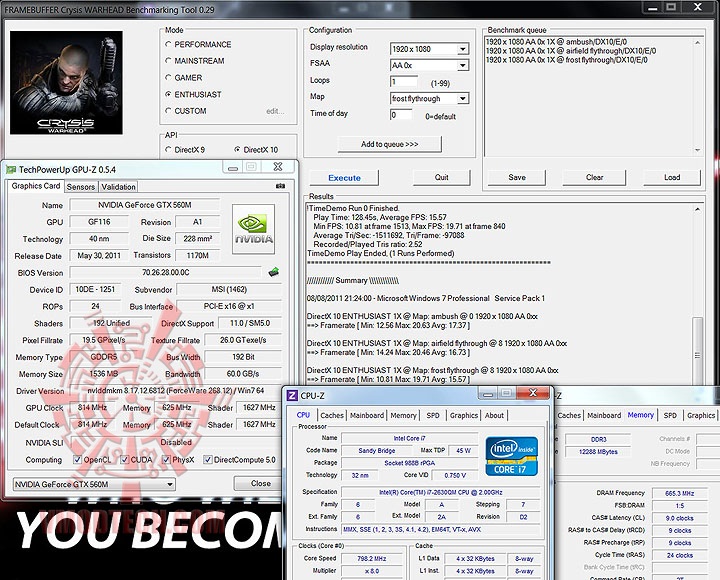Open Display resolution dropdown
This screenshot has height=580, width=720.
pyautogui.click(x=463, y=49)
